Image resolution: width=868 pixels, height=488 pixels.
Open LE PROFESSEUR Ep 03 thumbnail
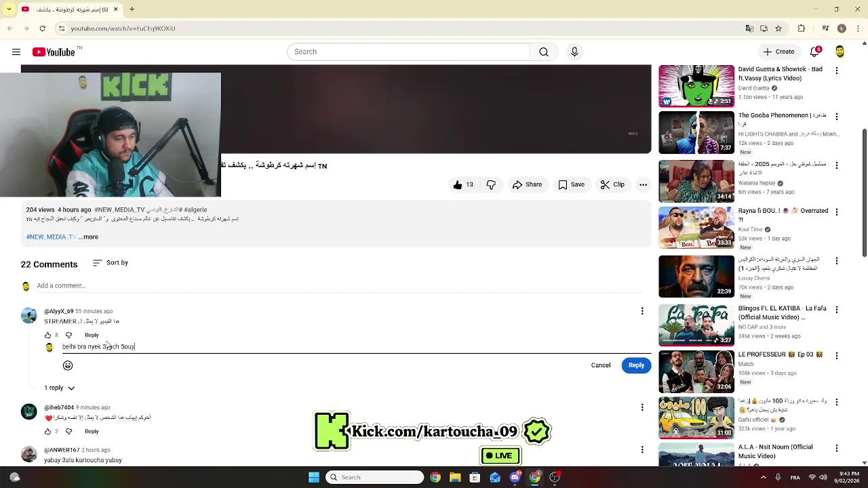pos(696,371)
